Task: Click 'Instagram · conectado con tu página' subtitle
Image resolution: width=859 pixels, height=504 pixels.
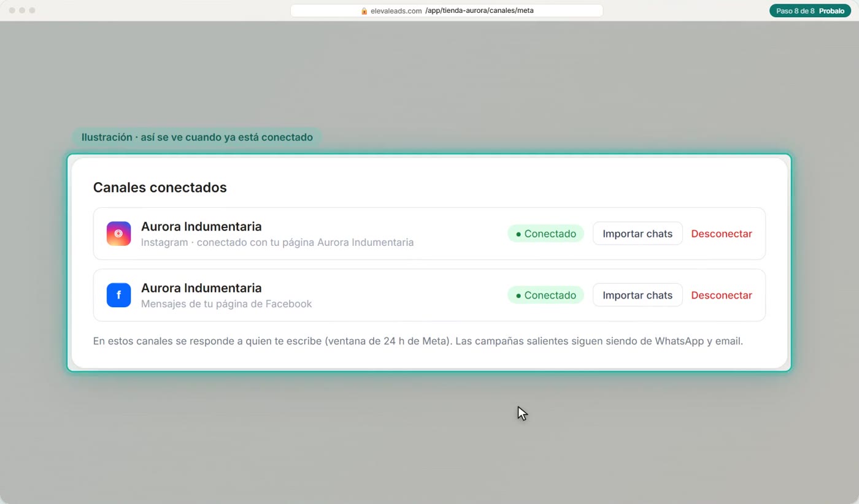Action: pos(277,242)
